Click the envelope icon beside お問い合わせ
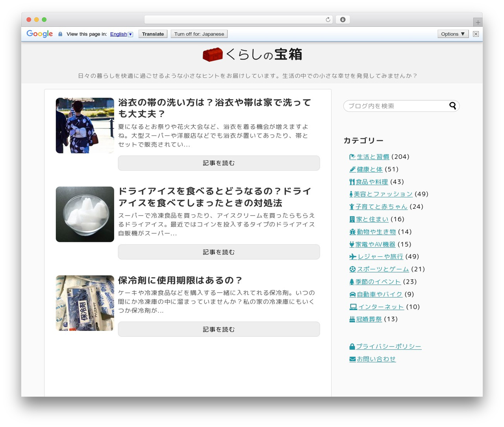 click(352, 359)
